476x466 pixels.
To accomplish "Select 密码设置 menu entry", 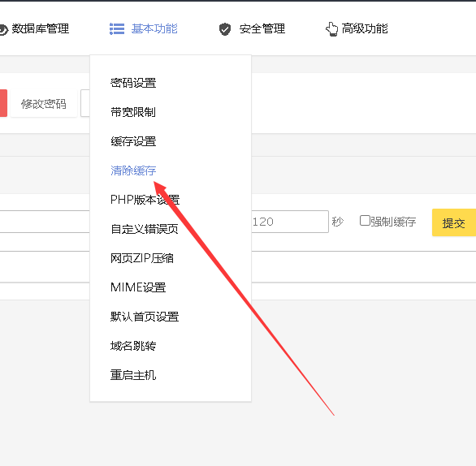I will point(133,83).
